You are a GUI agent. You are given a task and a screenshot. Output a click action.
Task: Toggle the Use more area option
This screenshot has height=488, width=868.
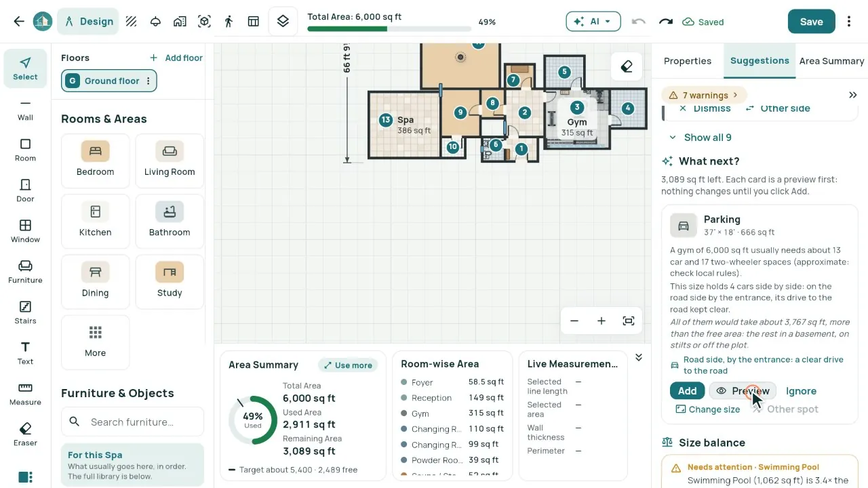(348, 365)
